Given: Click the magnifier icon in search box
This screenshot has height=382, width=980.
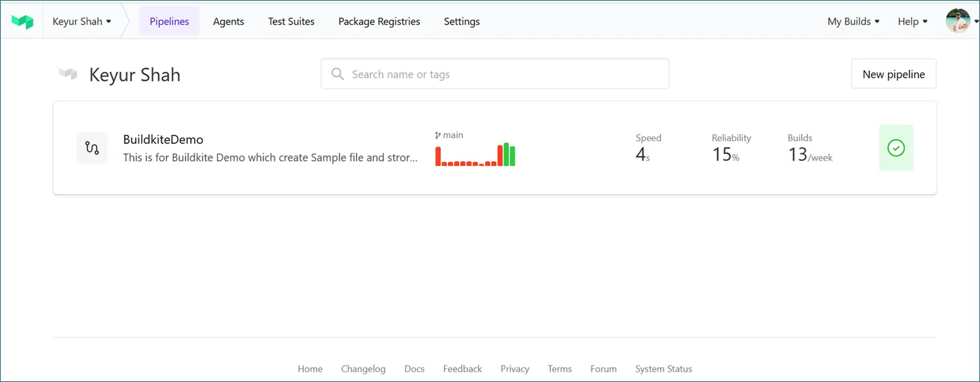Looking at the screenshot, I should coord(338,74).
